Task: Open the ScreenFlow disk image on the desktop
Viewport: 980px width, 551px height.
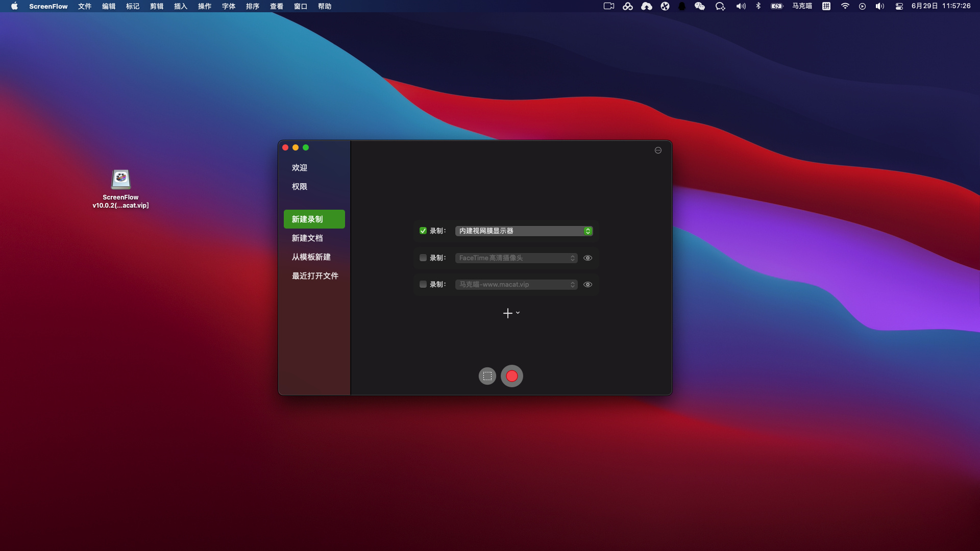Action: click(x=121, y=180)
